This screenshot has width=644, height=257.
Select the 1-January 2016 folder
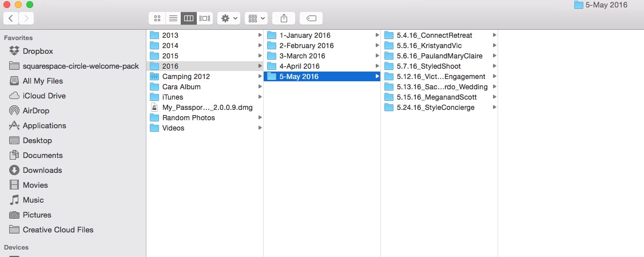tap(322, 35)
